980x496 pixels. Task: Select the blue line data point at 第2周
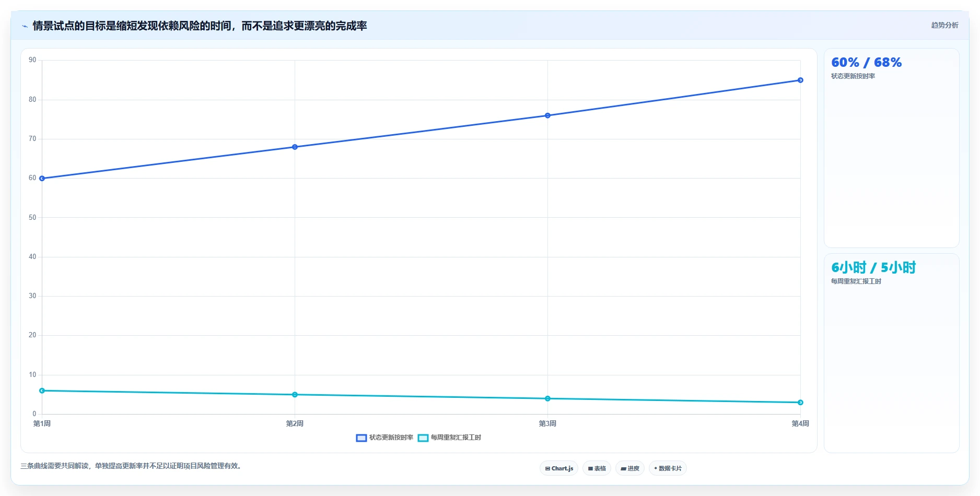click(x=295, y=147)
